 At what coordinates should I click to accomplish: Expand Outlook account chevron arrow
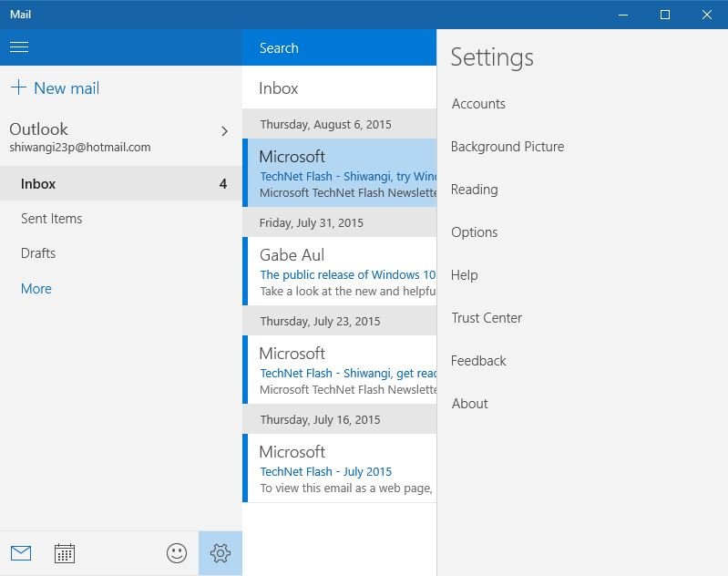coord(225,131)
